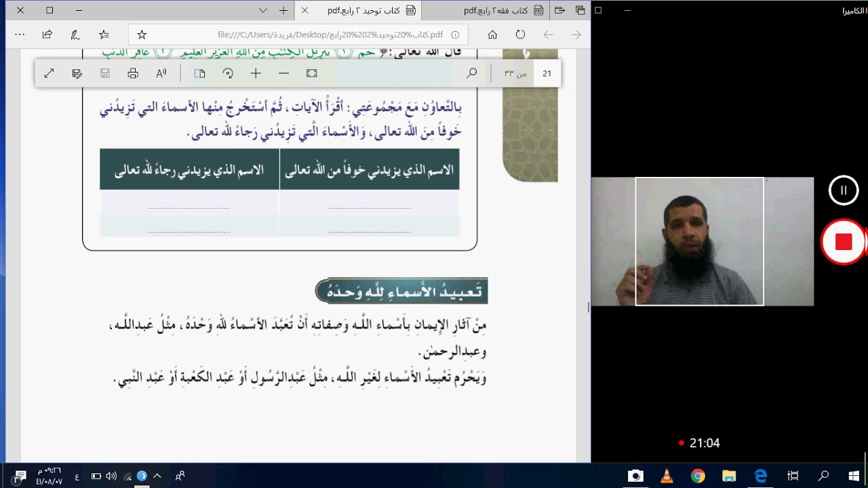The width and height of the screenshot is (868, 488).
Task: Zoom in on the PDF
Action: [256, 73]
